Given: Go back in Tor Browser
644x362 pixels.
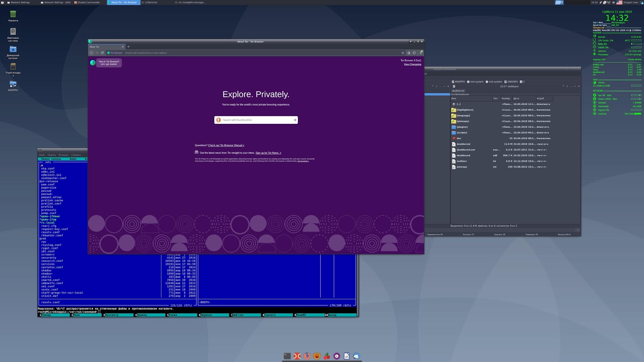Looking at the screenshot, I should [92, 53].
